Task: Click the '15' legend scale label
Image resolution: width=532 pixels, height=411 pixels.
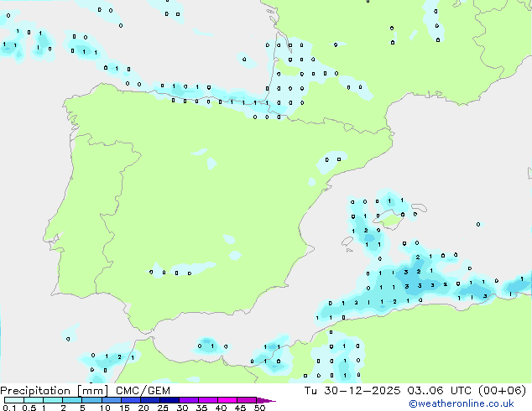Action: [124, 408]
